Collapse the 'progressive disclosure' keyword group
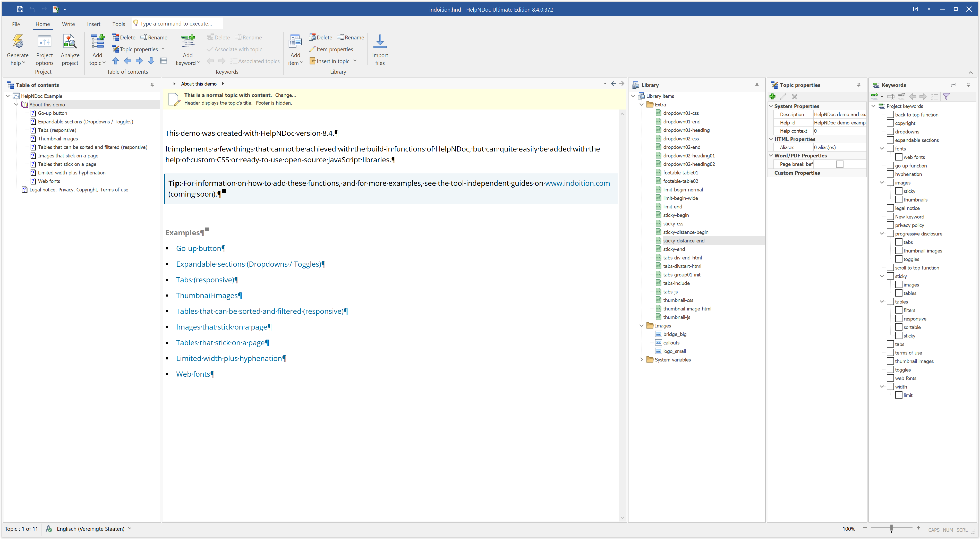Image resolution: width=980 pixels, height=539 pixels. [882, 234]
